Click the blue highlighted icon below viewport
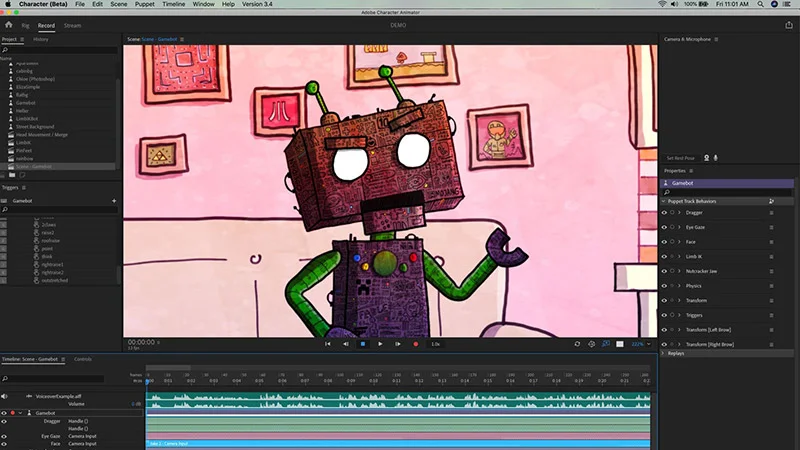The height and width of the screenshot is (450, 800). 606,344
